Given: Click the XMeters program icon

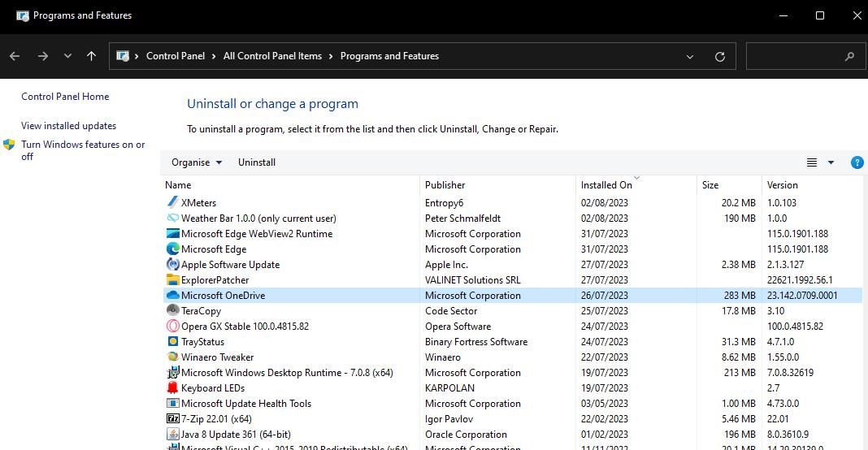Looking at the screenshot, I should coord(173,202).
